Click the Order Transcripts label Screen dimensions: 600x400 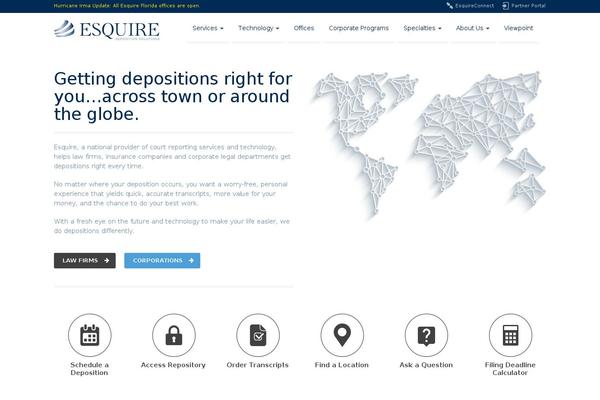[x=258, y=365]
